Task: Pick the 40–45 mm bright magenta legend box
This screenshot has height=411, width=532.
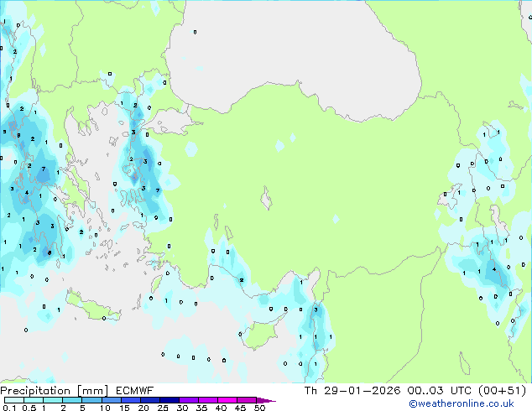Action: pos(227,400)
